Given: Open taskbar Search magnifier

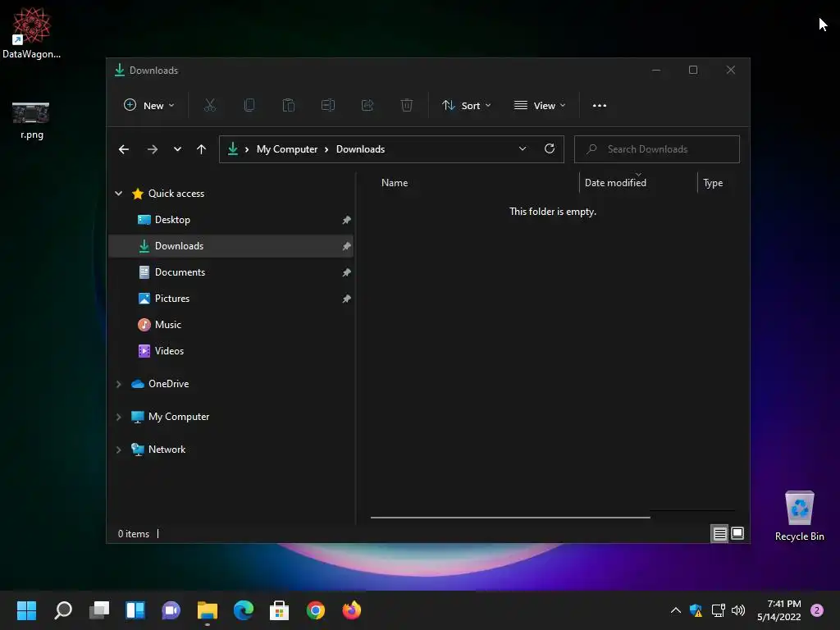Looking at the screenshot, I should [63, 610].
